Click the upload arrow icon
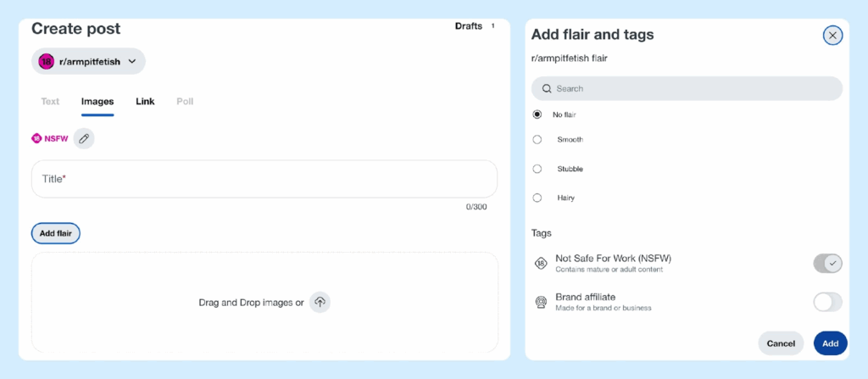868x379 pixels. pos(320,302)
